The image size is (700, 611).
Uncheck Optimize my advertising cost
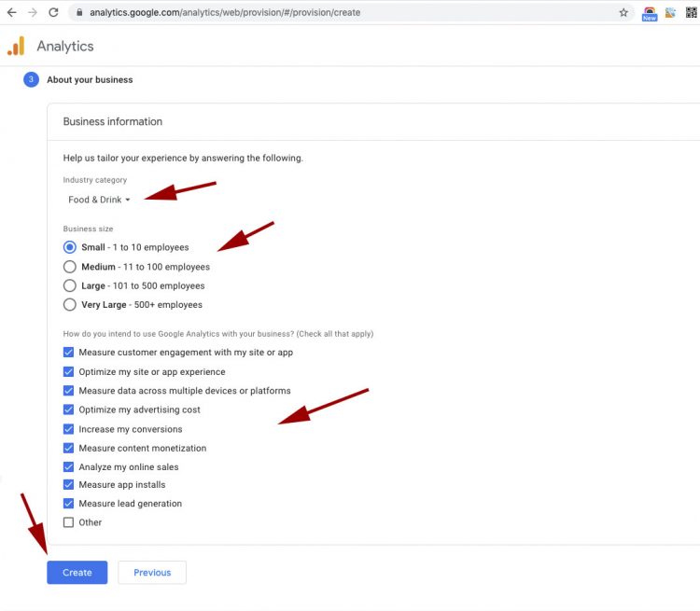(68, 410)
